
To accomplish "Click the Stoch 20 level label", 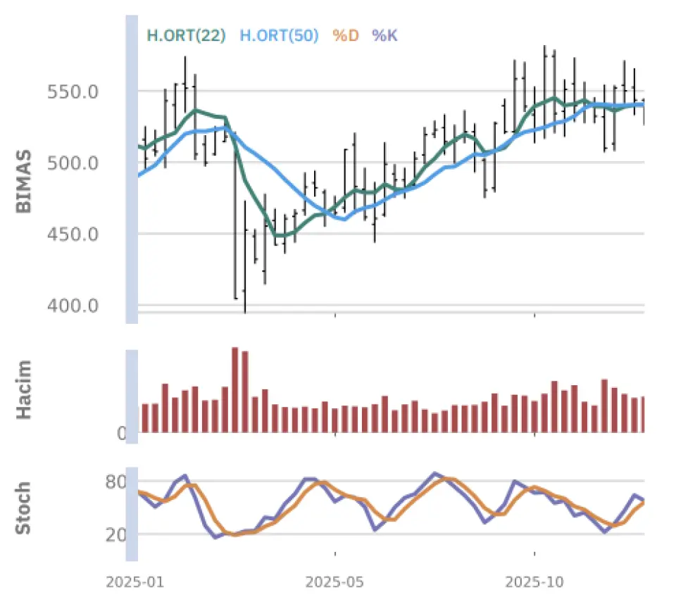I will (115, 535).
